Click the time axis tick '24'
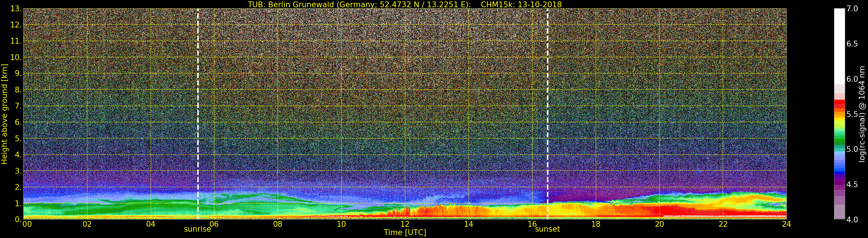 [x=786, y=224]
